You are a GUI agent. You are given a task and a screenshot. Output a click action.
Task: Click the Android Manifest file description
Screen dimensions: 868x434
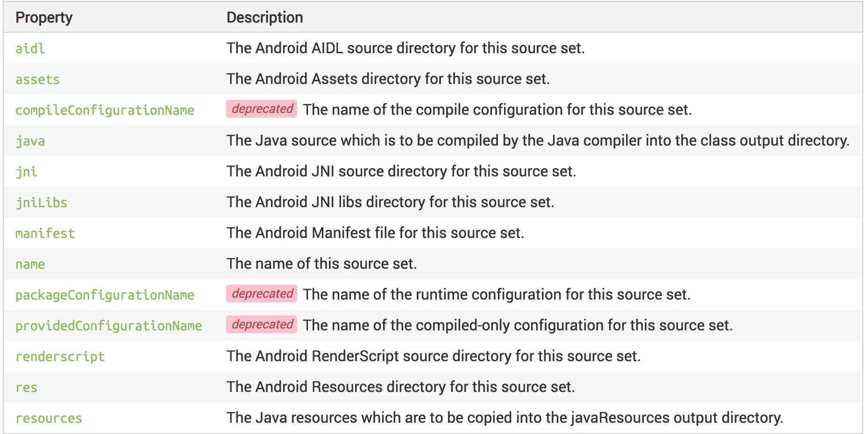pos(375,233)
